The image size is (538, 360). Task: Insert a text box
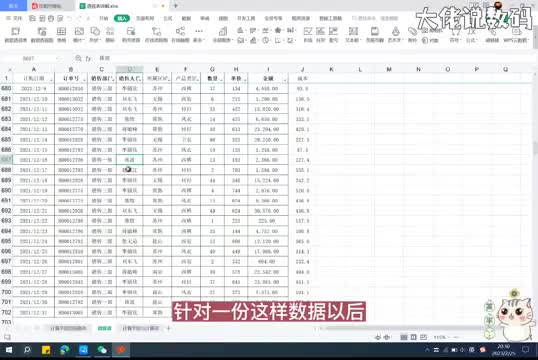pos(353,35)
